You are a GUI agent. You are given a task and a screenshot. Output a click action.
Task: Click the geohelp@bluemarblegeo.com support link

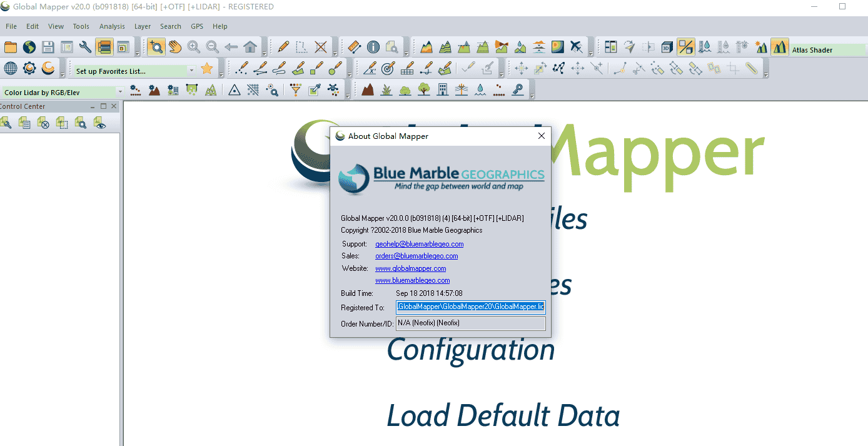click(419, 244)
